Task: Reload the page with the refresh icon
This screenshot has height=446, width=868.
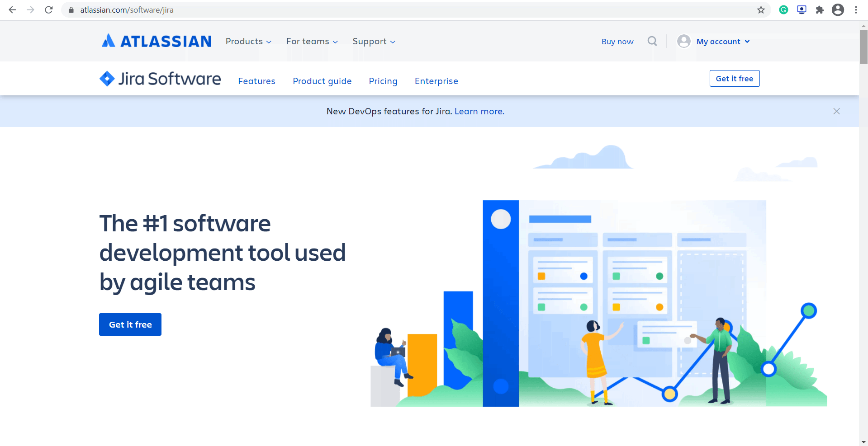Action: (x=49, y=10)
